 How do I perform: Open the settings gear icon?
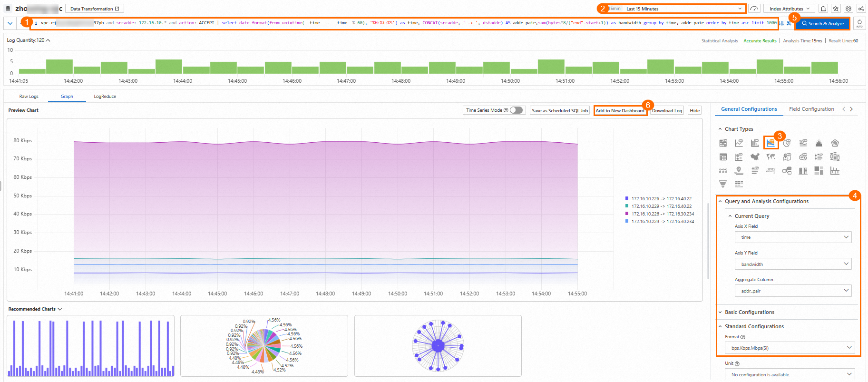coord(848,9)
